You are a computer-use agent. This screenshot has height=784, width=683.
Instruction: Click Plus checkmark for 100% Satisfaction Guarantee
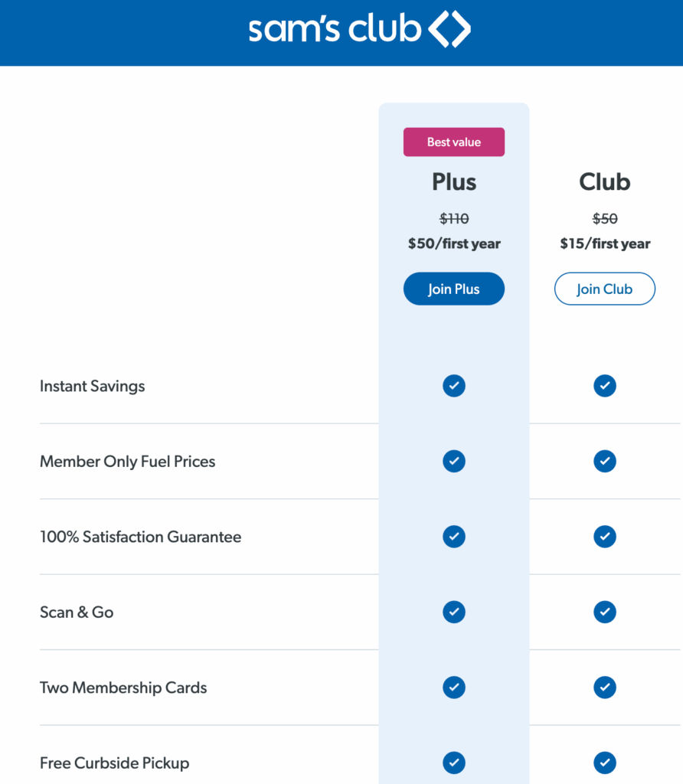(x=454, y=537)
